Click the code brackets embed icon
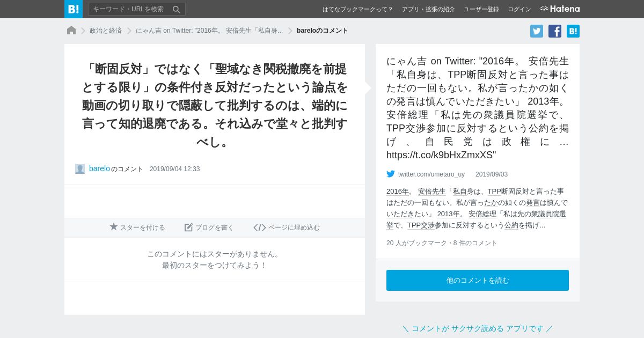 tap(260, 227)
